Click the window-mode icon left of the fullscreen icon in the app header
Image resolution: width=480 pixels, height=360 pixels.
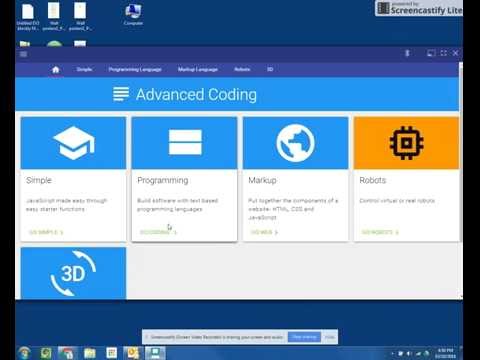[431, 53]
